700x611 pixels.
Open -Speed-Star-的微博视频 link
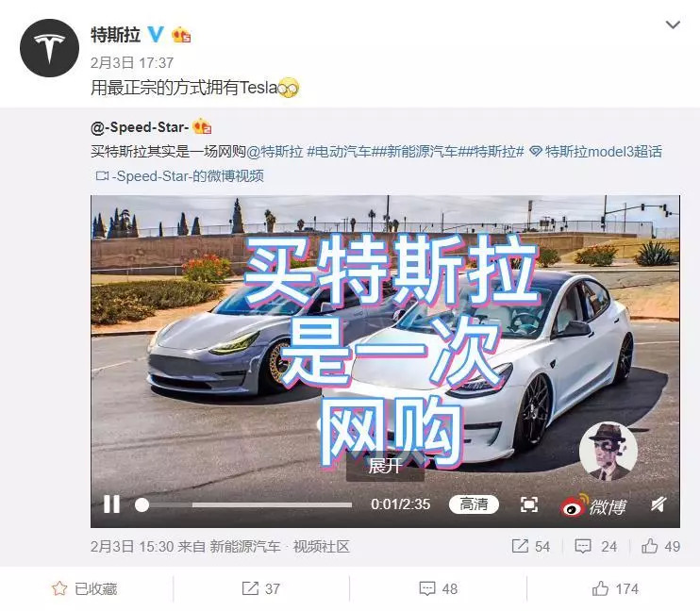pyautogui.click(x=180, y=175)
